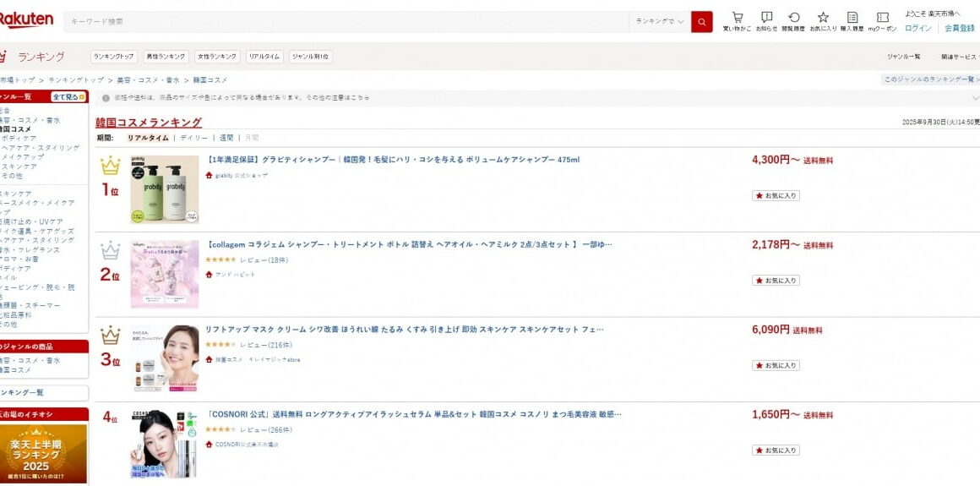Add the grabity shampoo to お気に入り
Viewport: 980px width, 486px height.
point(776,195)
